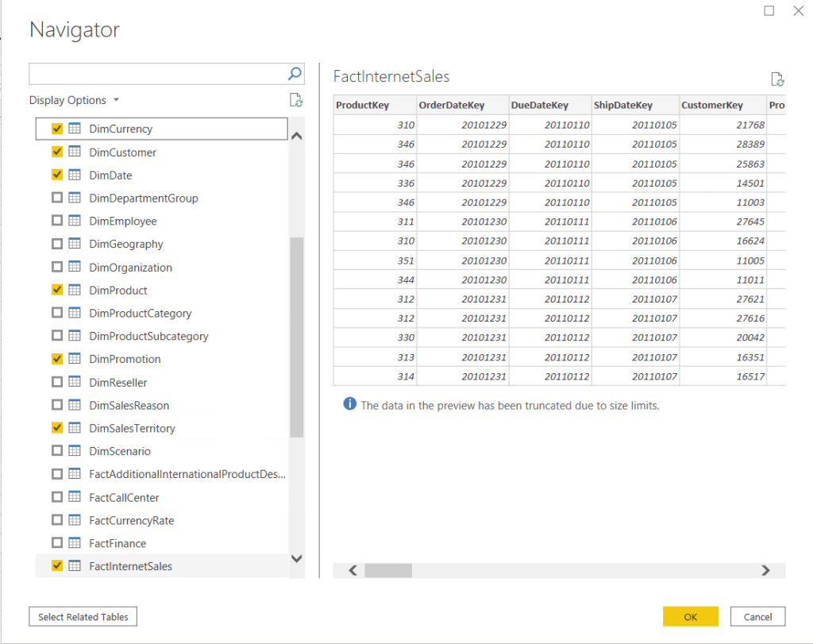
Task: Enable the DimProductCategory checkbox
Action: tap(57, 314)
